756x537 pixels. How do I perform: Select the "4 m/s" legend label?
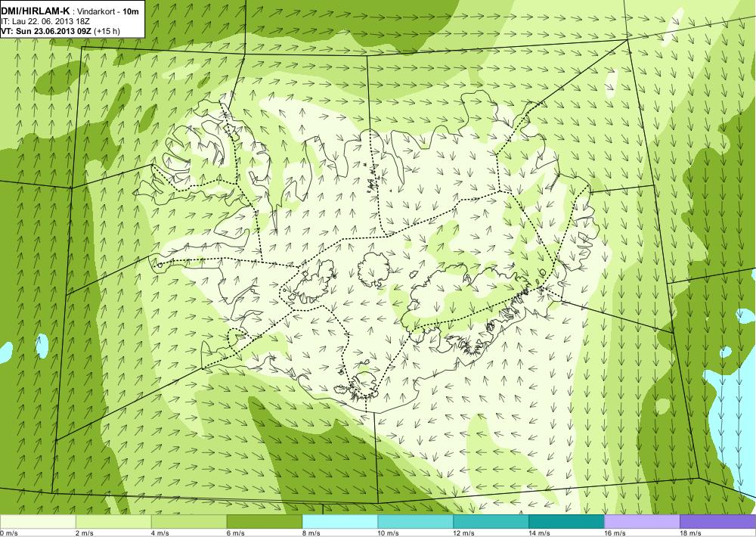click(x=160, y=533)
